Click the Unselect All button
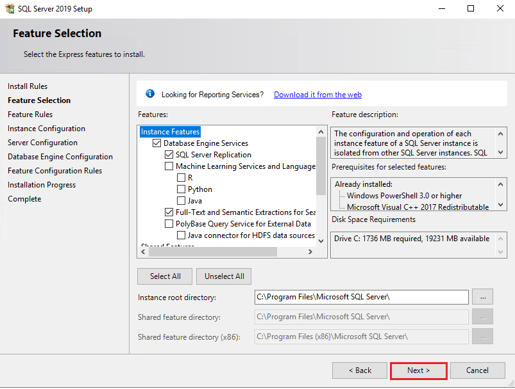The height and width of the screenshot is (389, 515). (x=224, y=276)
